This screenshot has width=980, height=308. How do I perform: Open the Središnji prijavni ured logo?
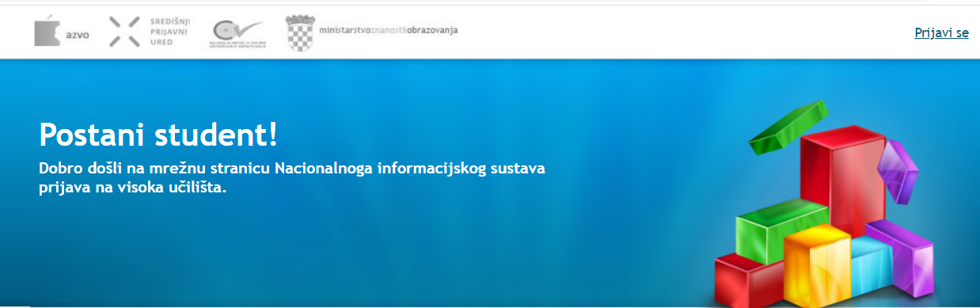(149, 32)
